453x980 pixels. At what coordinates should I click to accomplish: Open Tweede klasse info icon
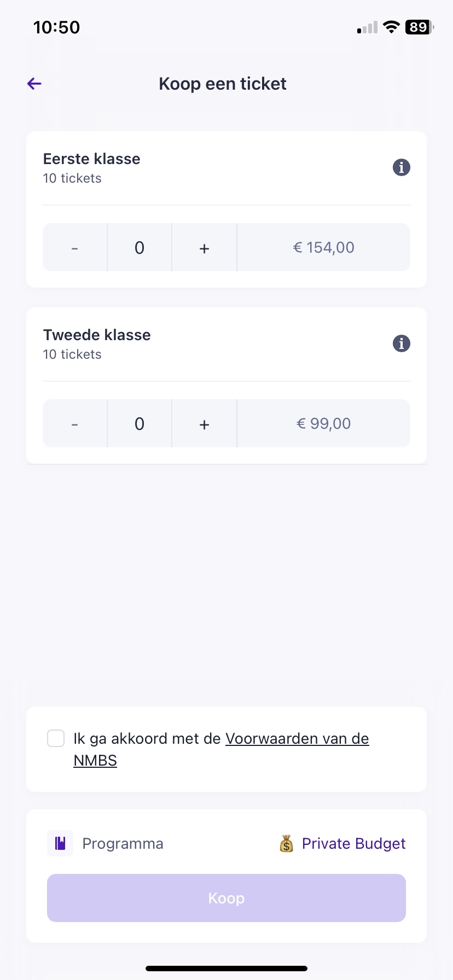pos(402,343)
